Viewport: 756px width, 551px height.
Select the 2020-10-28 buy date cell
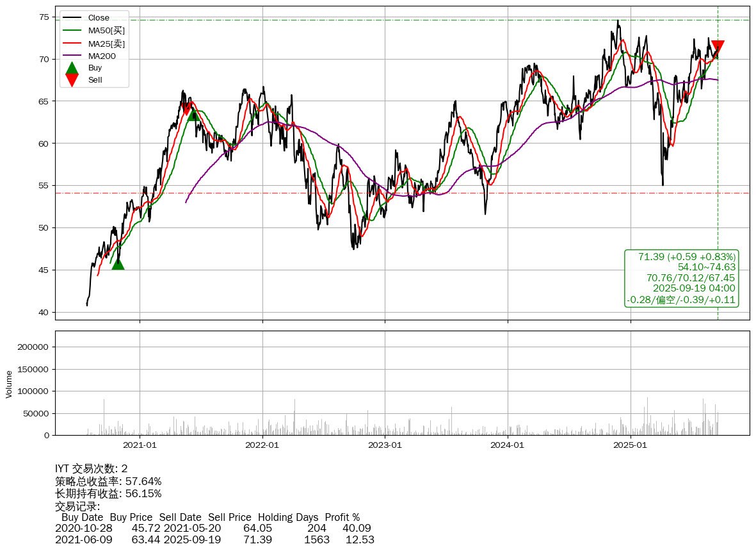84,528
